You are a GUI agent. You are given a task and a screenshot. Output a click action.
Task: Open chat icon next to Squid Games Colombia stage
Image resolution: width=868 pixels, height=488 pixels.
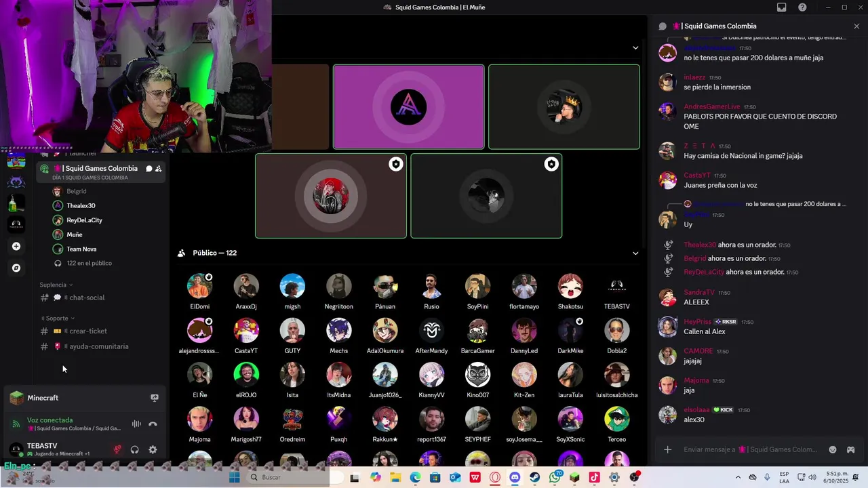click(149, 169)
